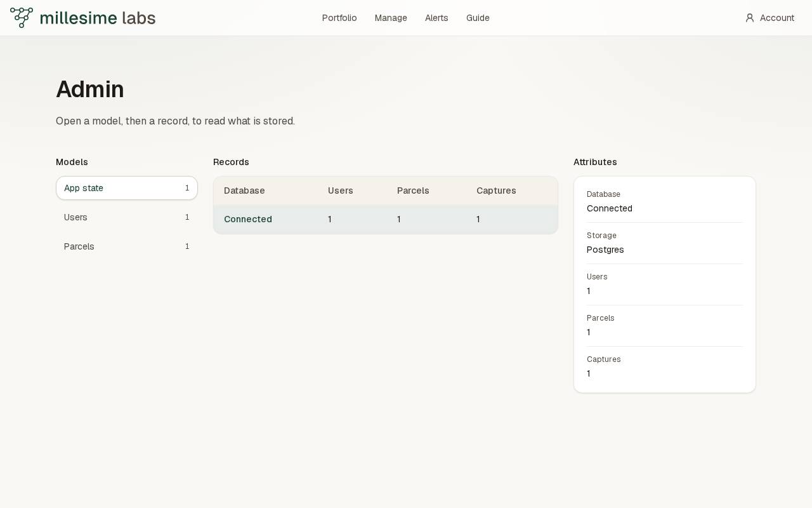Open the Portfolio nav item
This screenshot has height=508, width=812.
(x=339, y=18)
